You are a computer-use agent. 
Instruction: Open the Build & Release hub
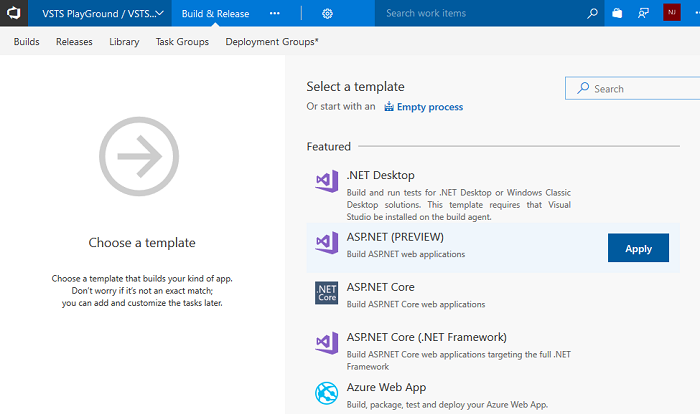coord(215,13)
